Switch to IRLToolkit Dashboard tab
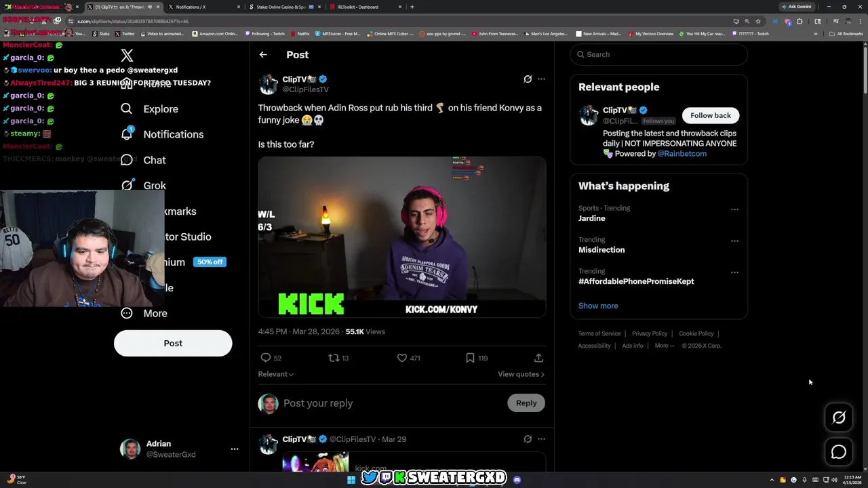 pos(364,7)
